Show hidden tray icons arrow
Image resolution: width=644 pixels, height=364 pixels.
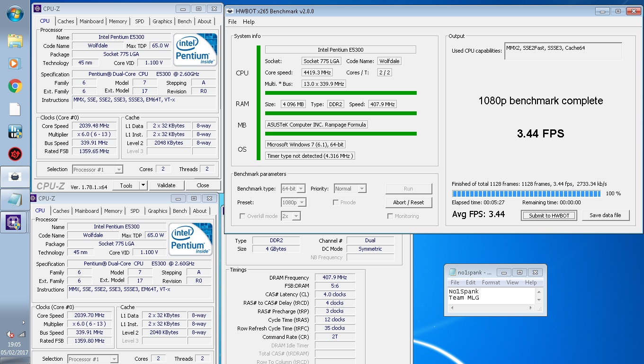tap(24, 322)
